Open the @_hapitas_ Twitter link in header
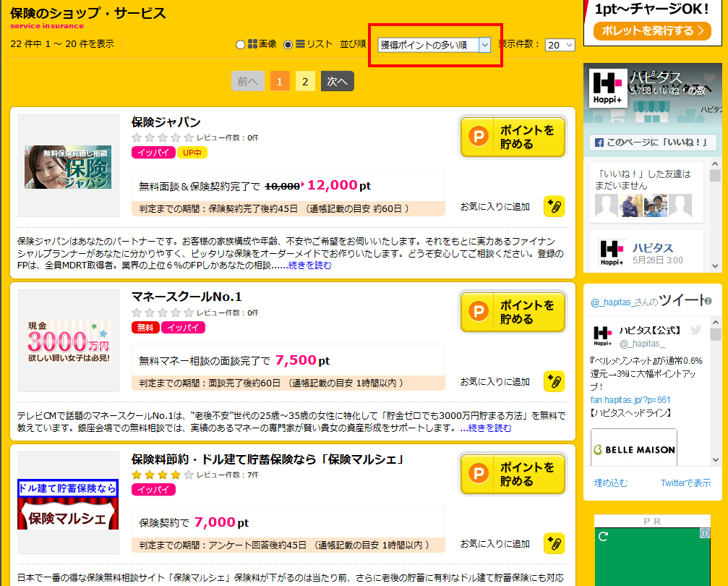728x586 pixels. [x=612, y=302]
